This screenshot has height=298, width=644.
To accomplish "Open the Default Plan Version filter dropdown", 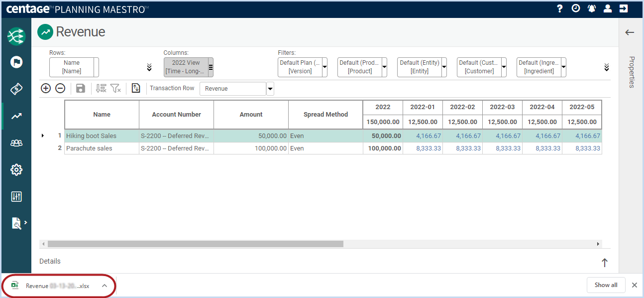I will click(x=324, y=67).
